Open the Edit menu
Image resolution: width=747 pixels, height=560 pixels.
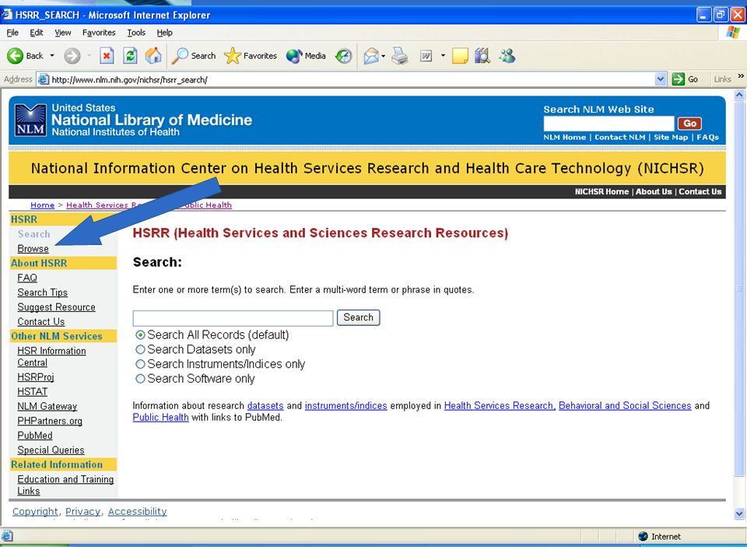click(x=37, y=33)
